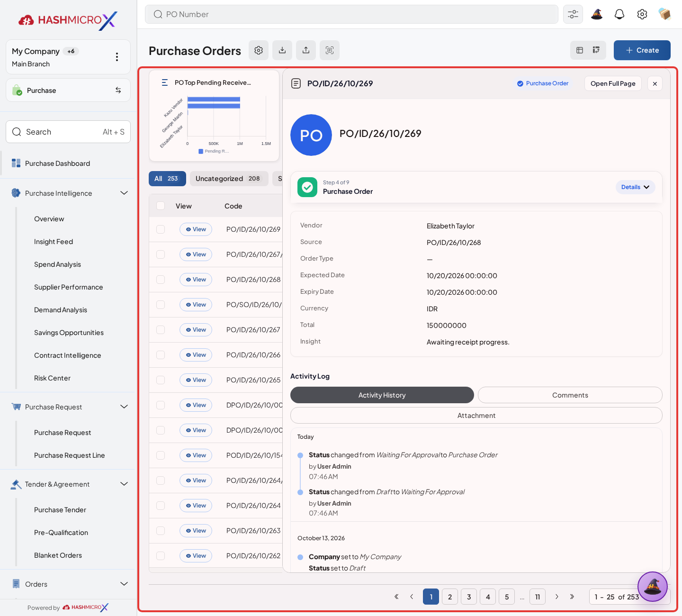The width and height of the screenshot is (682, 616).
Task: Tick the select-all checkbox in table header
Action: (161, 206)
